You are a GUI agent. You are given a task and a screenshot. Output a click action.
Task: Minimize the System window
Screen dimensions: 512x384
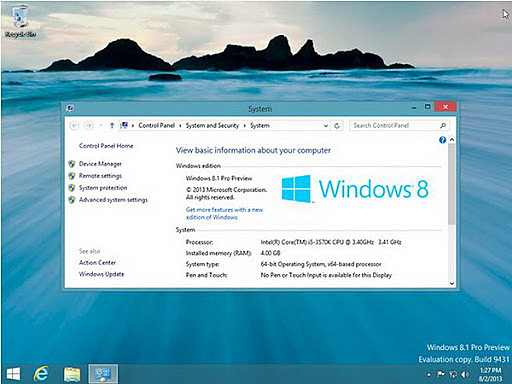(414, 107)
